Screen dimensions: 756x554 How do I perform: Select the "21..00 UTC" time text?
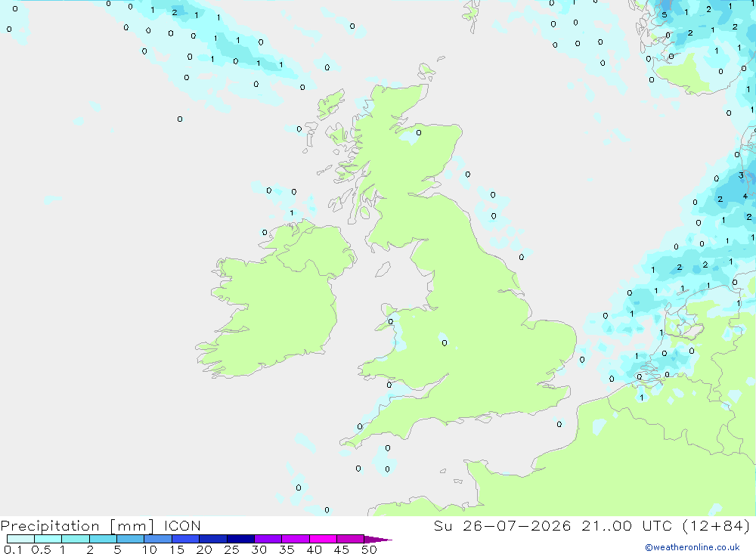click(x=627, y=526)
